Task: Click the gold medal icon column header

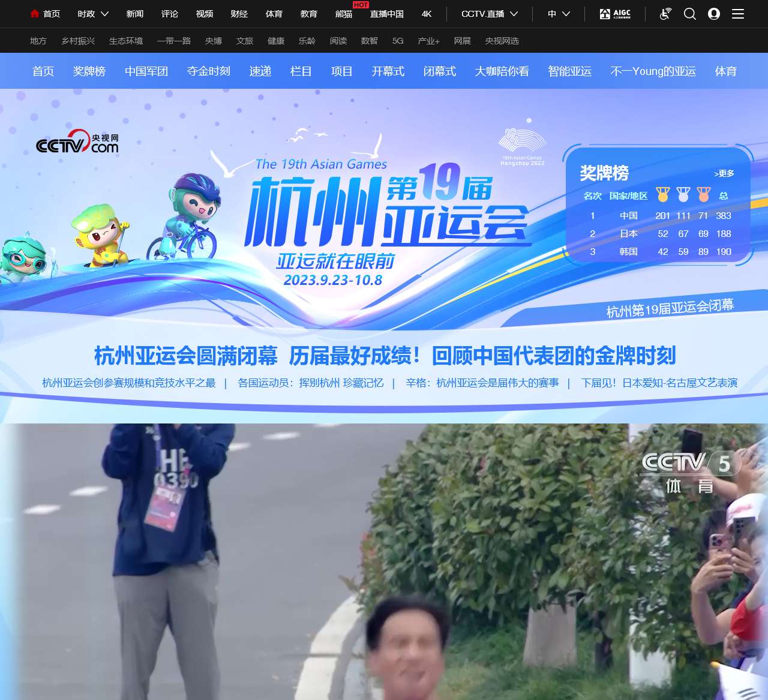Action: [x=662, y=194]
